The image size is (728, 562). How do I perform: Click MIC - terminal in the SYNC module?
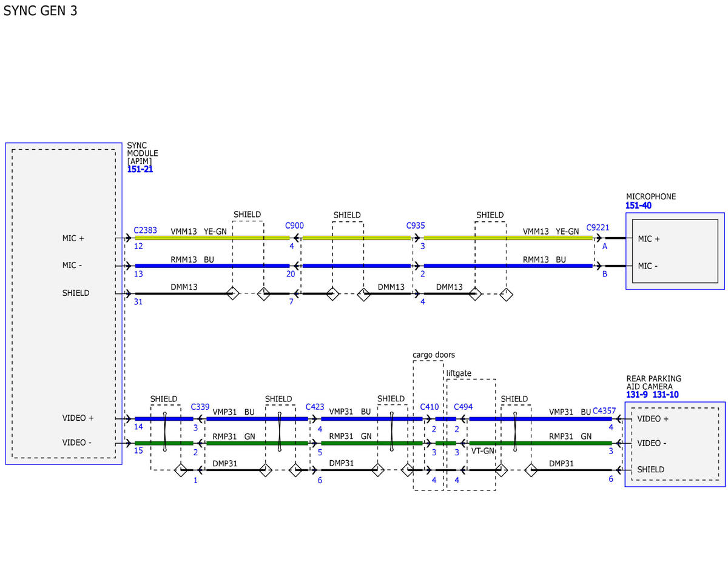[x=73, y=265]
